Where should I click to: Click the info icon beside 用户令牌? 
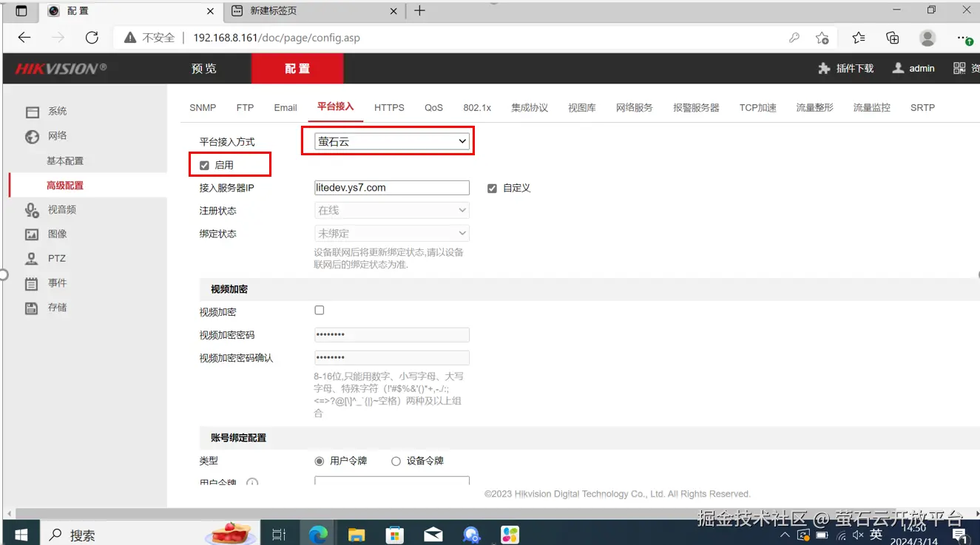pos(252,483)
